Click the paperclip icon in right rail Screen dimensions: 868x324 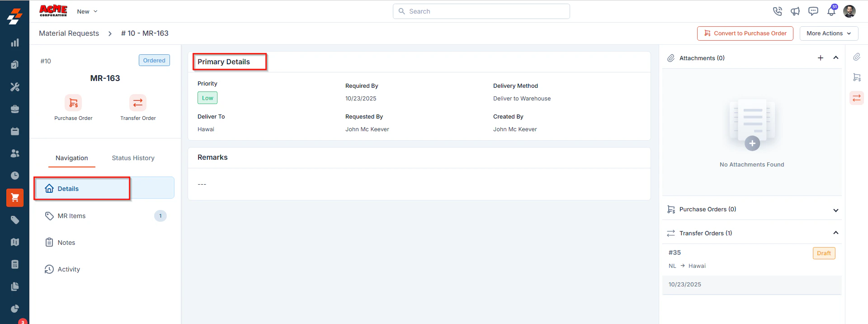coord(857,57)
